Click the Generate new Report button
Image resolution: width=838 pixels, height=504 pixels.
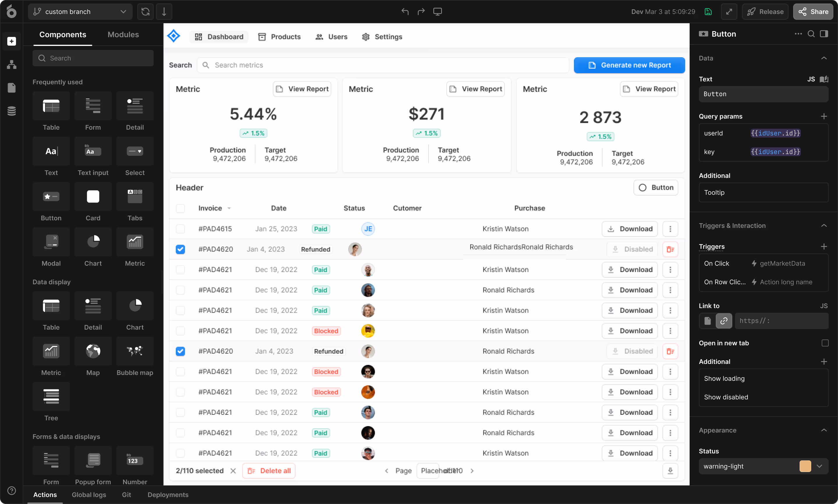(x=629, y=65)
